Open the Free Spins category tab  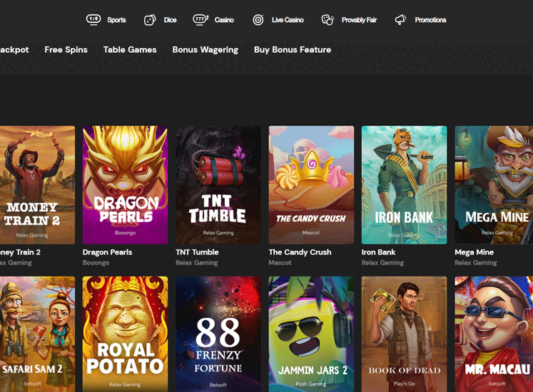66,50
